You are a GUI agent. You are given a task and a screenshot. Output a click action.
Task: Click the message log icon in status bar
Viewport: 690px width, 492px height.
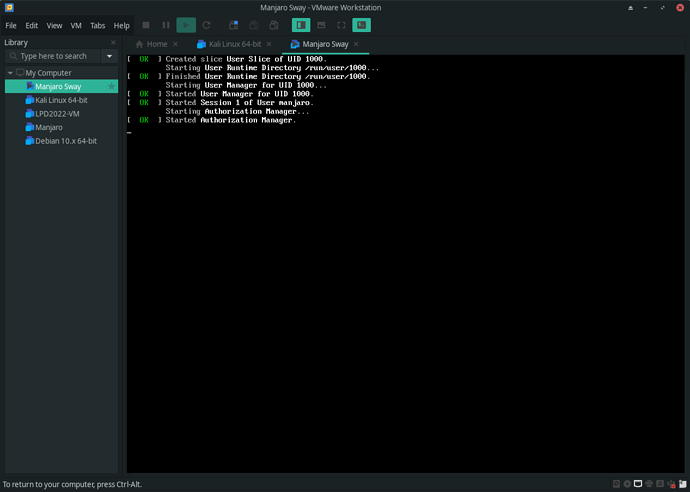(x=683, y=484)
